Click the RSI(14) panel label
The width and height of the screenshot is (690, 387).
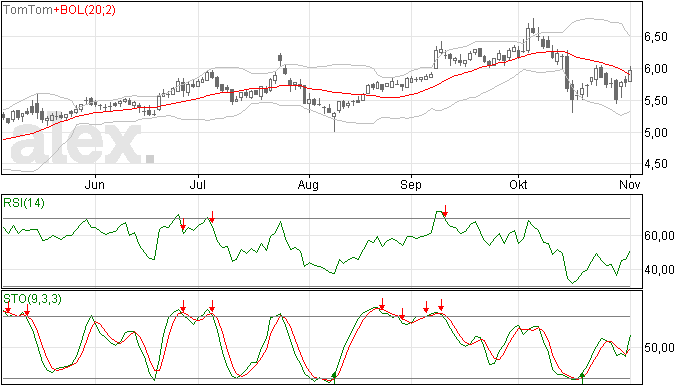point(24,203)
